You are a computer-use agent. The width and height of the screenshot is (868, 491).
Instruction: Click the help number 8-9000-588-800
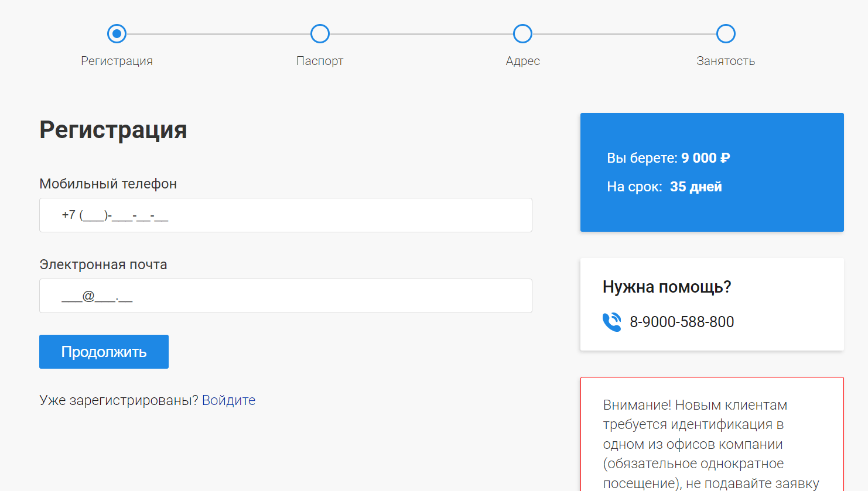pyautogui.click(x=682, y=322)
